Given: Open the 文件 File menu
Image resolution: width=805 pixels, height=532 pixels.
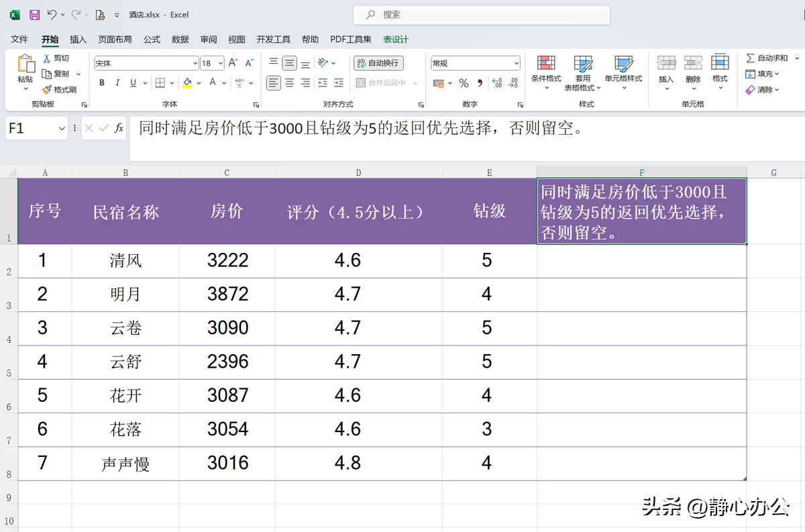Looking at the screenshot, I should 19,40.
